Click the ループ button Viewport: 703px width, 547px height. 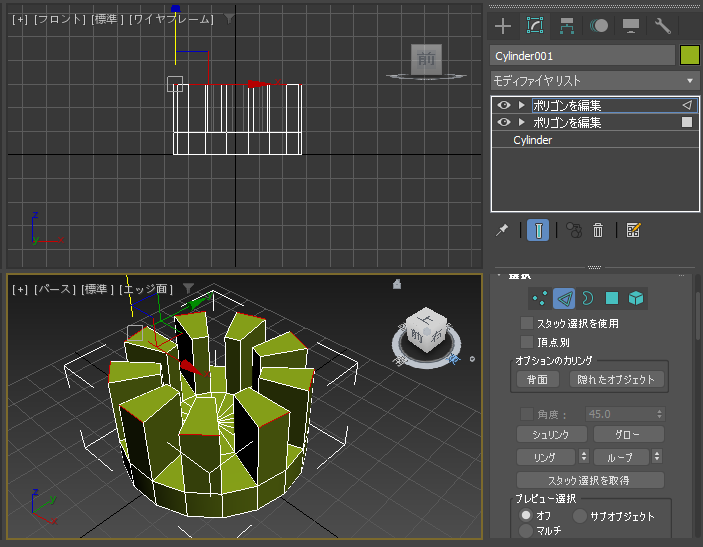pos(621,457)
